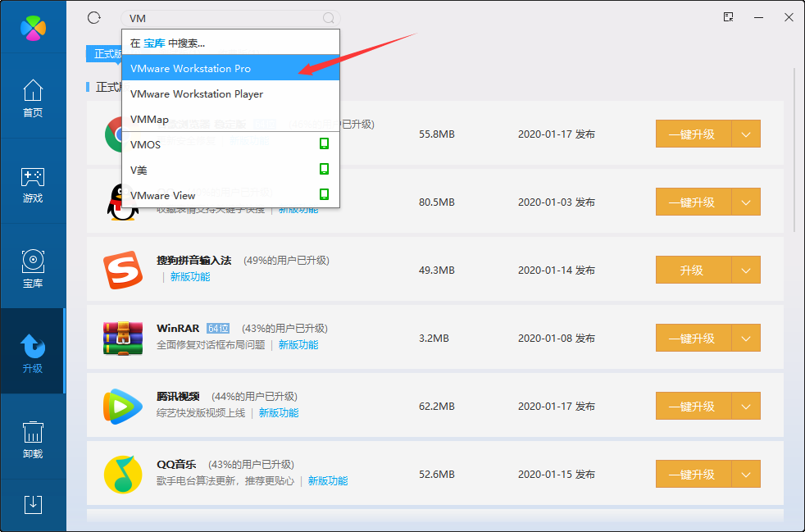Click 一键升级 for WinRAR
805x532 pixels.
pyautogui.click(x=693, y=338)
